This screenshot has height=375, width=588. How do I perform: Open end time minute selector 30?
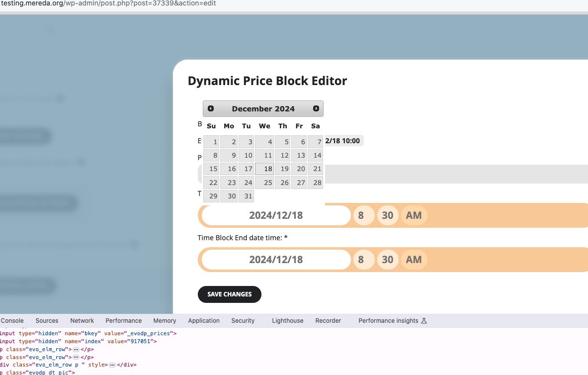click(x=387, y=260)
